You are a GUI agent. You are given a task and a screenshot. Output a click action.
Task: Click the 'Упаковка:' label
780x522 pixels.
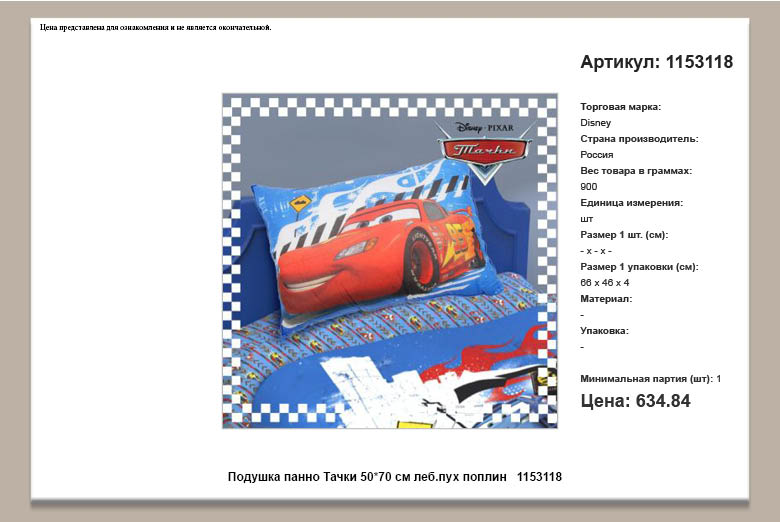[x=604, y=330]
